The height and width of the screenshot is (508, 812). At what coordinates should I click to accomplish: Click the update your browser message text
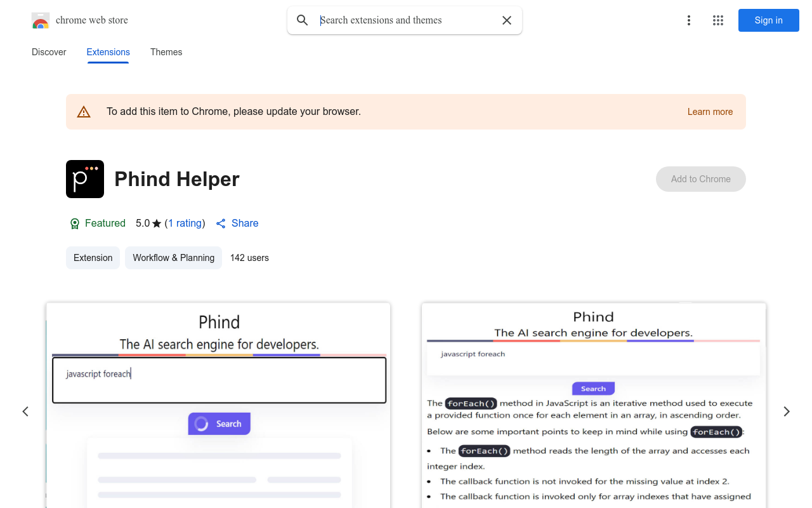pyautogui.click(x=233, y=112)
